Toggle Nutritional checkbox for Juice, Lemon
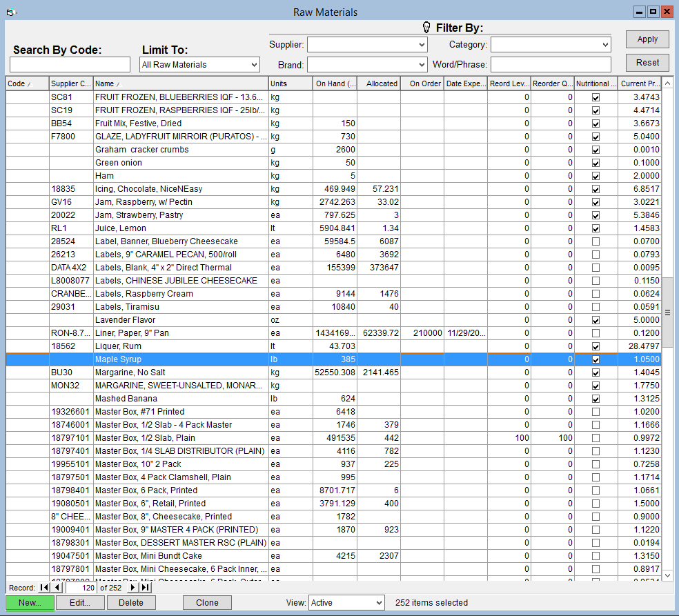This screenshot has height=616, width=679. (x=596, y=228)
